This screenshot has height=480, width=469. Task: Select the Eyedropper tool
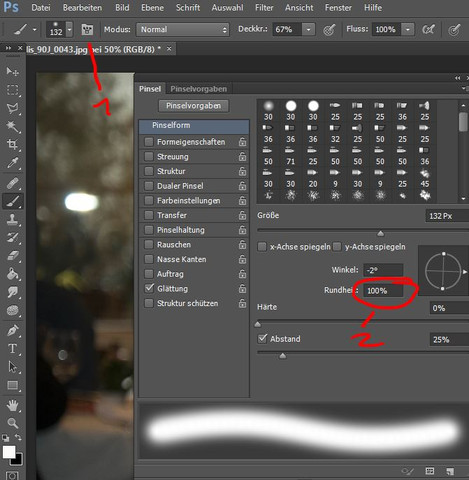tap(12, 163)
